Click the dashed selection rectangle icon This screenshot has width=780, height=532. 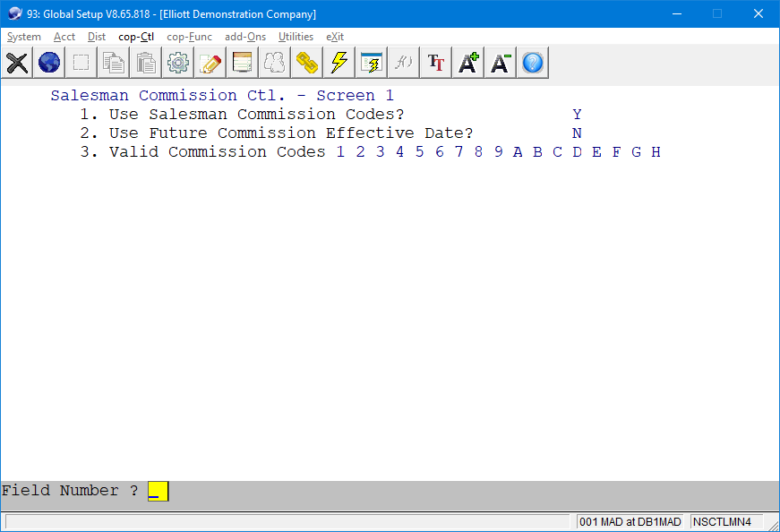[x=81, y=63]
